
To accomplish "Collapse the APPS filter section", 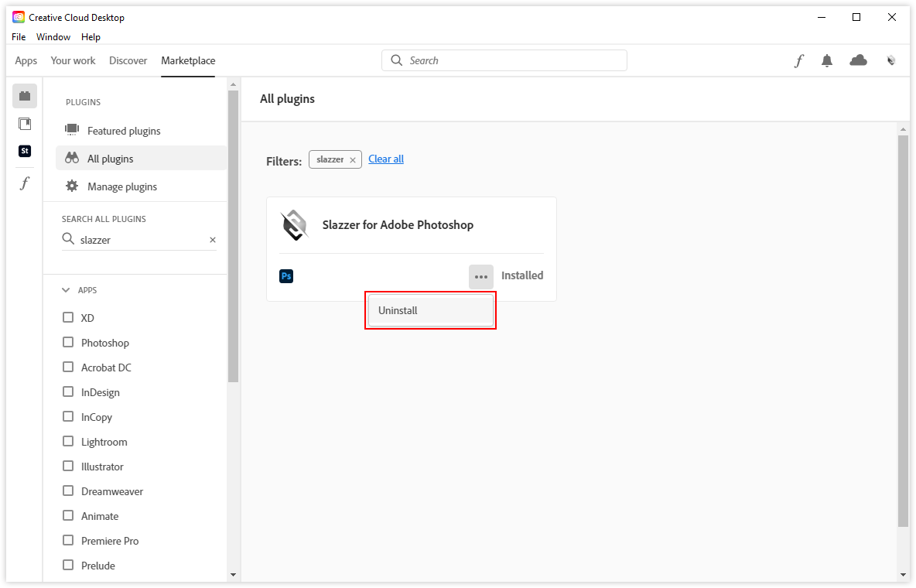I will point(66,290).
